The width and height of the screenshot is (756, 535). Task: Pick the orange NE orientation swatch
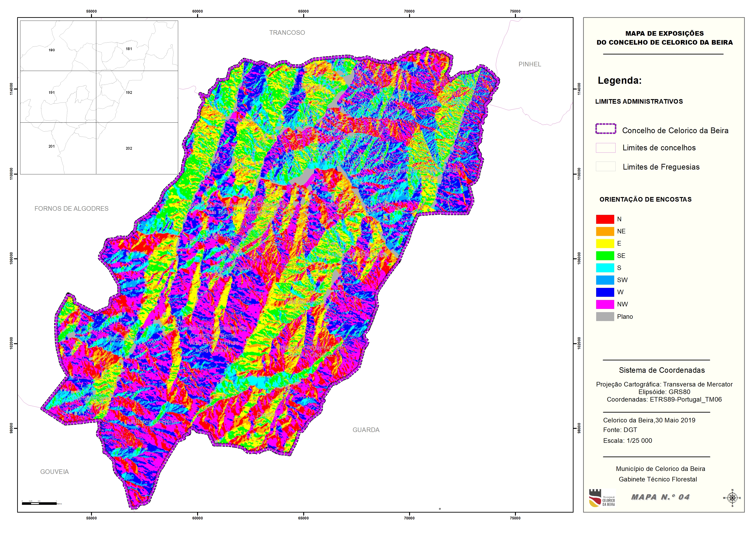pos(605,231)
